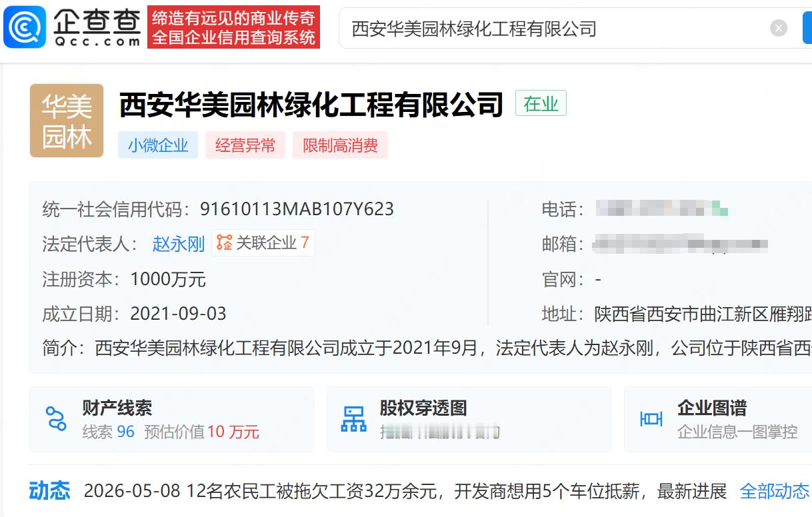Click the 关联企业 icon beside 赵永刚
This screenshot has height=517, width=812.
(225, 243)
